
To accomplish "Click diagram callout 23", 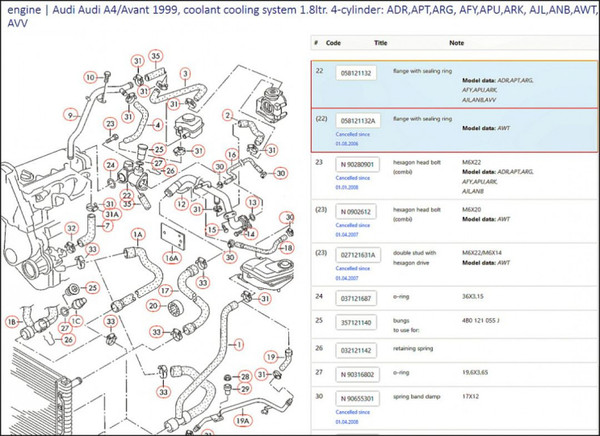I will tap(110, 124).
